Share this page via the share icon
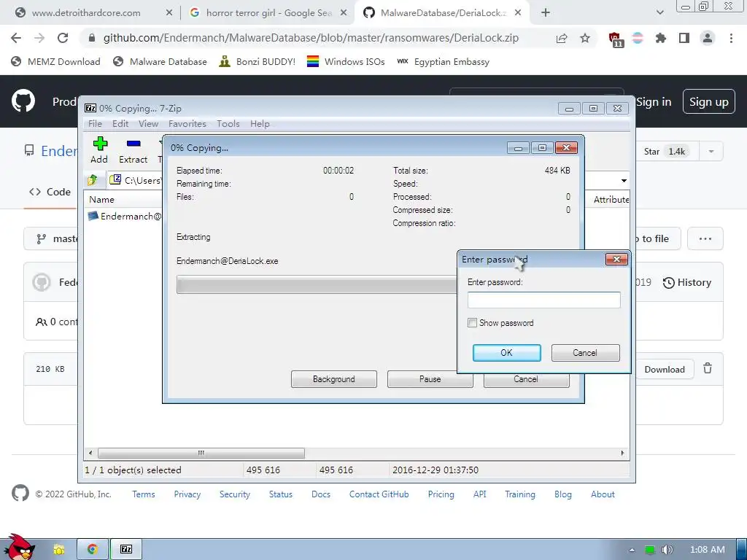 pos(562,38)
